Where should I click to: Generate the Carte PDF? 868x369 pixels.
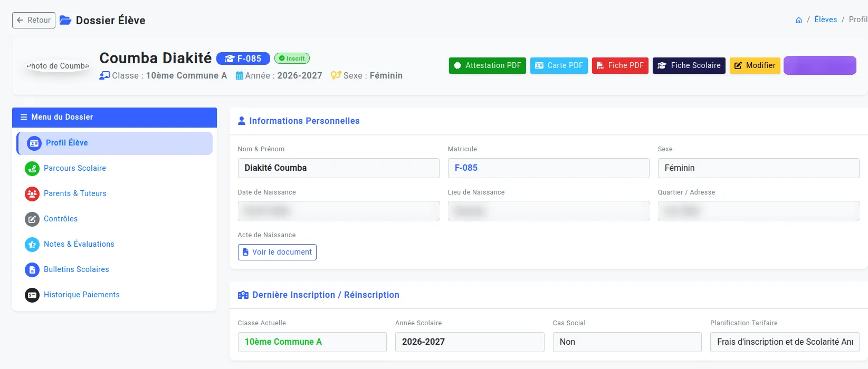coord(559,65)
